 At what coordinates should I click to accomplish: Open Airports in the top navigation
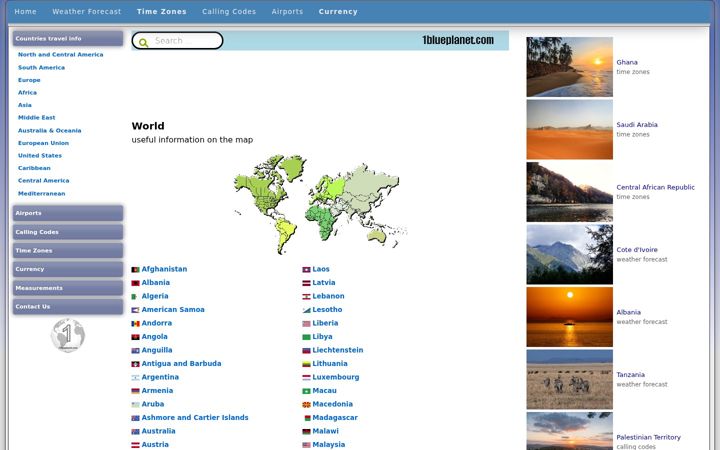coord(287,11)
